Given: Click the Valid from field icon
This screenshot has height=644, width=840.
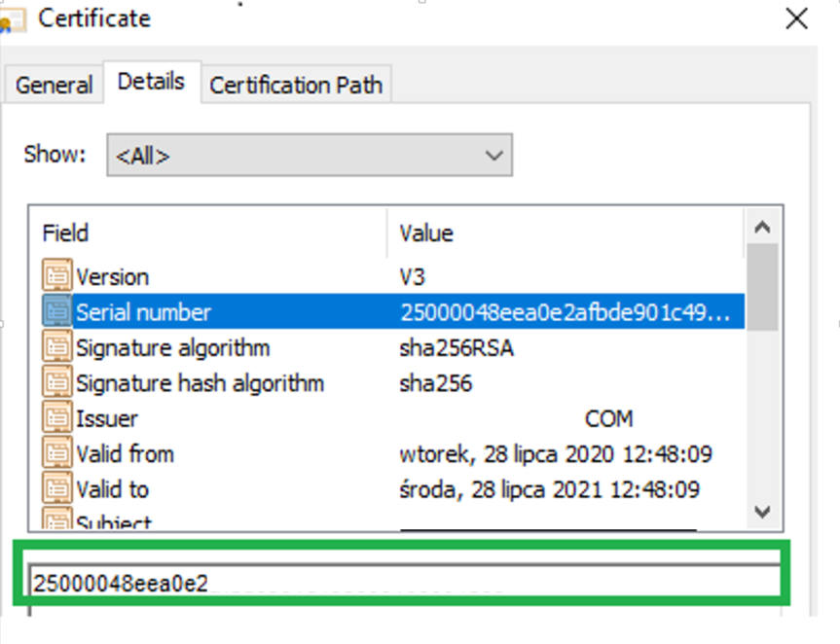Looking at the screenshot, I should click(58, 454).
